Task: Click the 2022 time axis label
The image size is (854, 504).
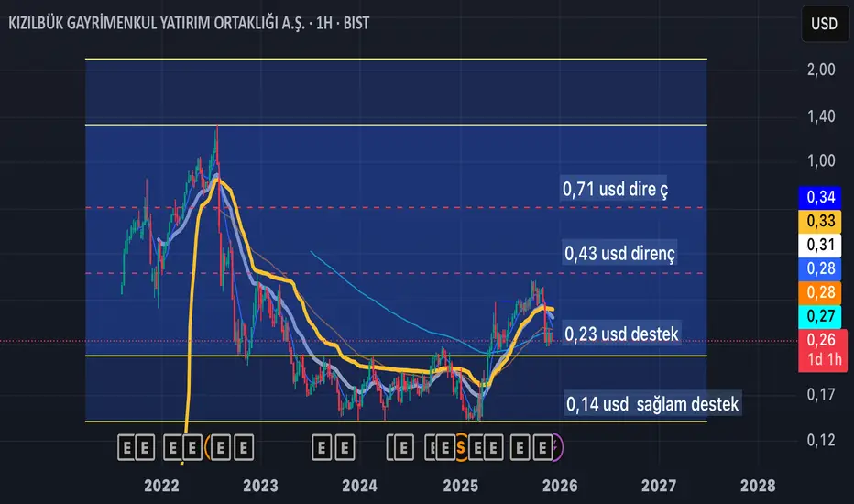Action: [x=161, y=486]
